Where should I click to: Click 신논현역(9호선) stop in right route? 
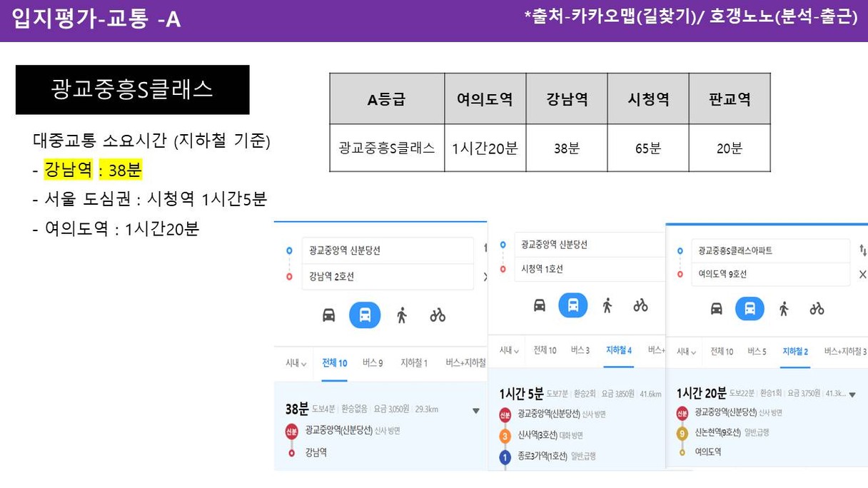tap(717, 432)
